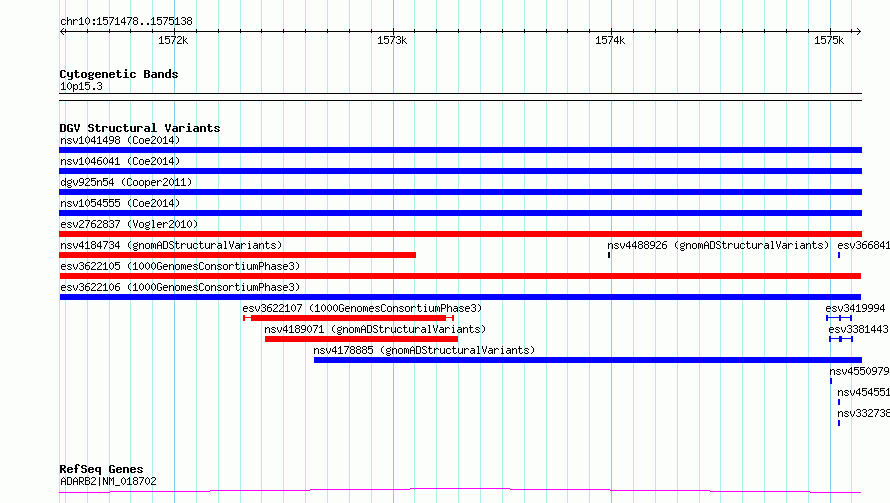Select the 10p15.3 band label
The height and width of the screenshot is (503, 890).
pyautogui.click(x=81, y=86)
